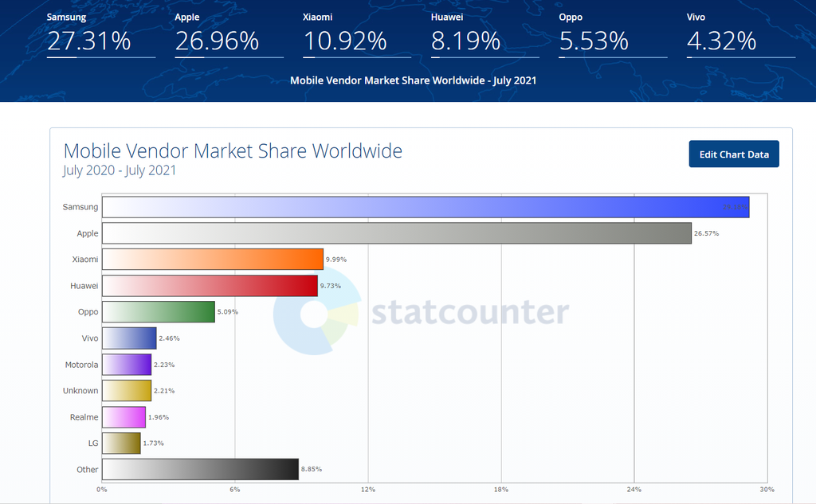Click the Realme axis label
The image size is (816, 504).
[x=84, y=417]
